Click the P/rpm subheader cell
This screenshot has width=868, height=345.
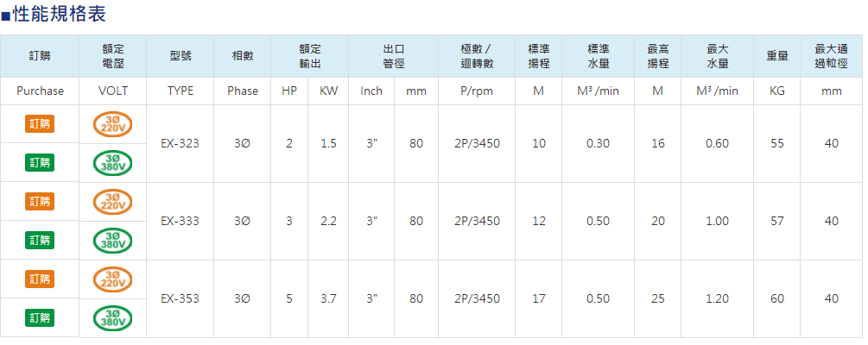pyautogui.click(x=477, y=91)
